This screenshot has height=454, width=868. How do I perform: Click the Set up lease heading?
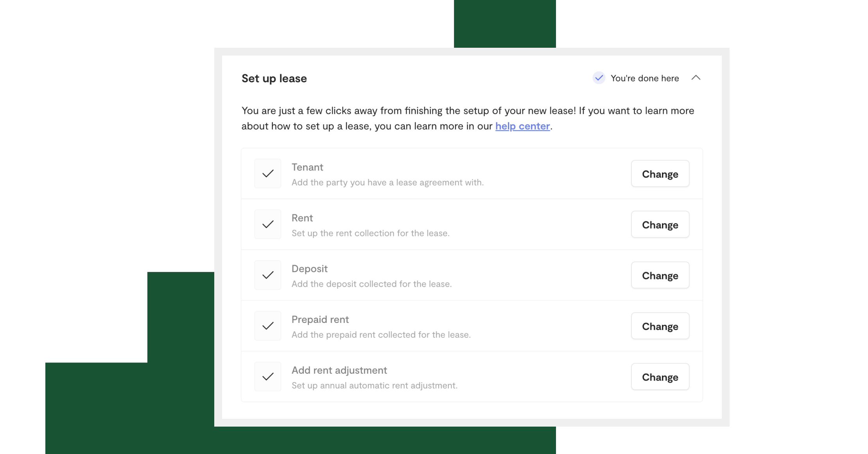(274, 78)
